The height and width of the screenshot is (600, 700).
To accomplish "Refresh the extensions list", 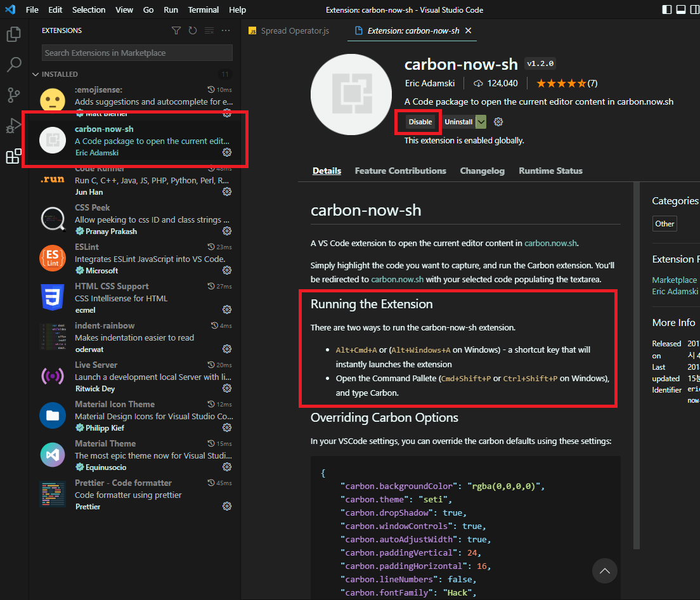I will 192,30.
